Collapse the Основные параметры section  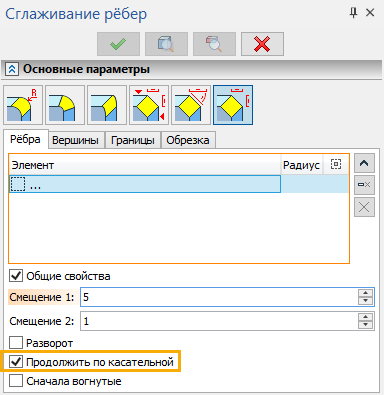12,69
